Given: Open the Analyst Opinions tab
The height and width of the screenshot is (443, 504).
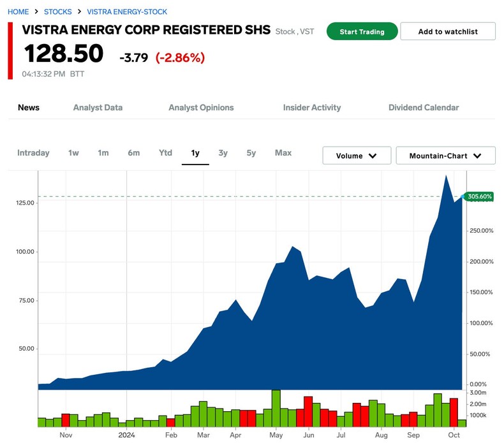Looking at the screenshot, I should tap(201, 108).
